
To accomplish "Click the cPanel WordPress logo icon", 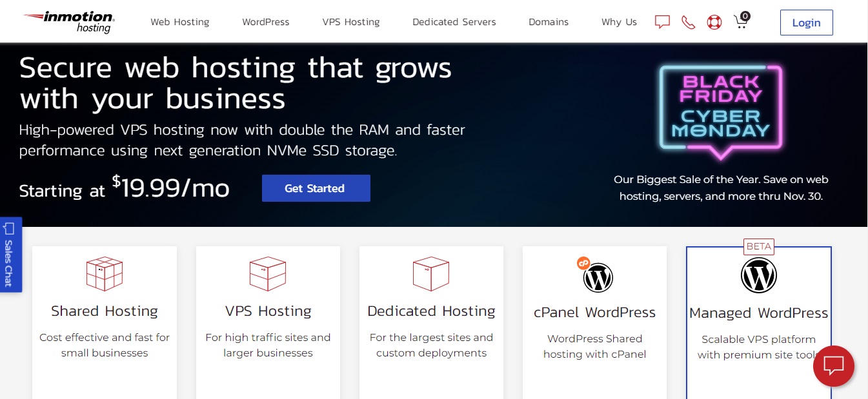I will (x=597, y=277).
